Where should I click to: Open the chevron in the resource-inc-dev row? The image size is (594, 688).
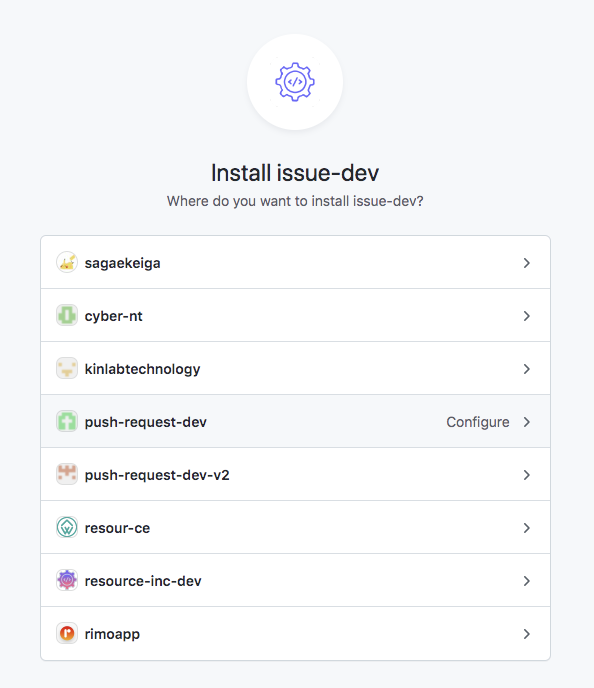[x=526, y=581]
